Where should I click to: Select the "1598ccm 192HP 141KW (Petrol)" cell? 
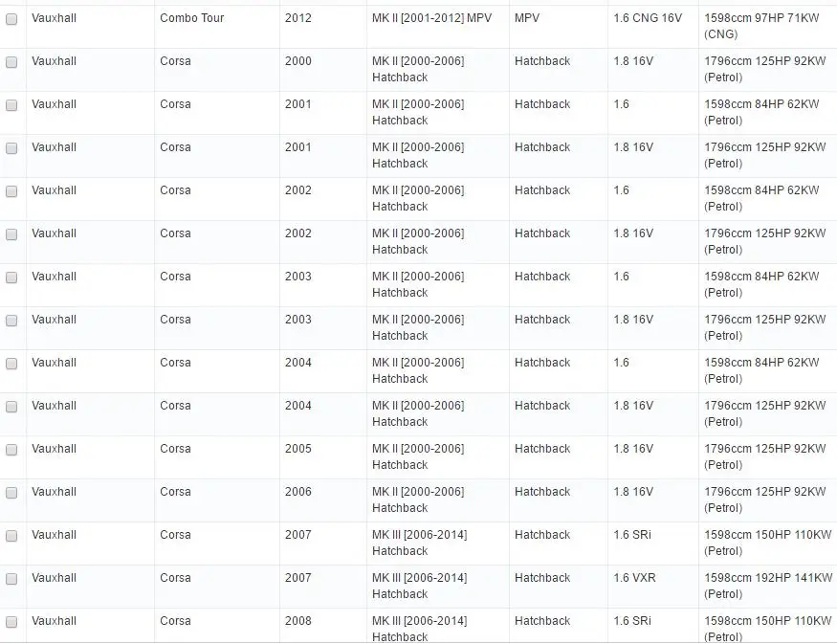click(768, 586)
